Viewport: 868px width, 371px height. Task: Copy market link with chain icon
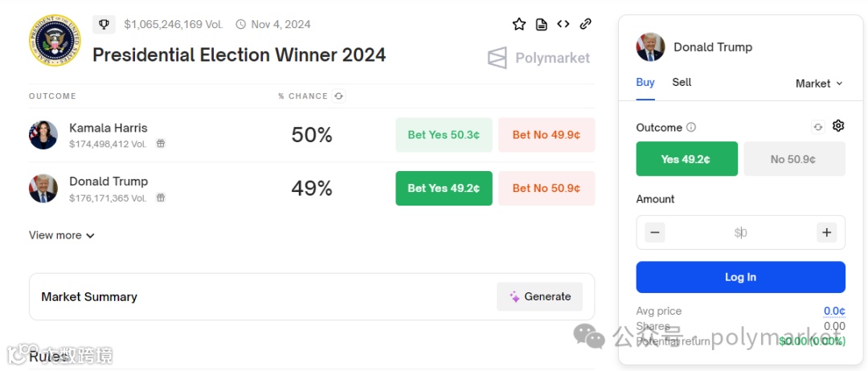(x=586, y=24)
